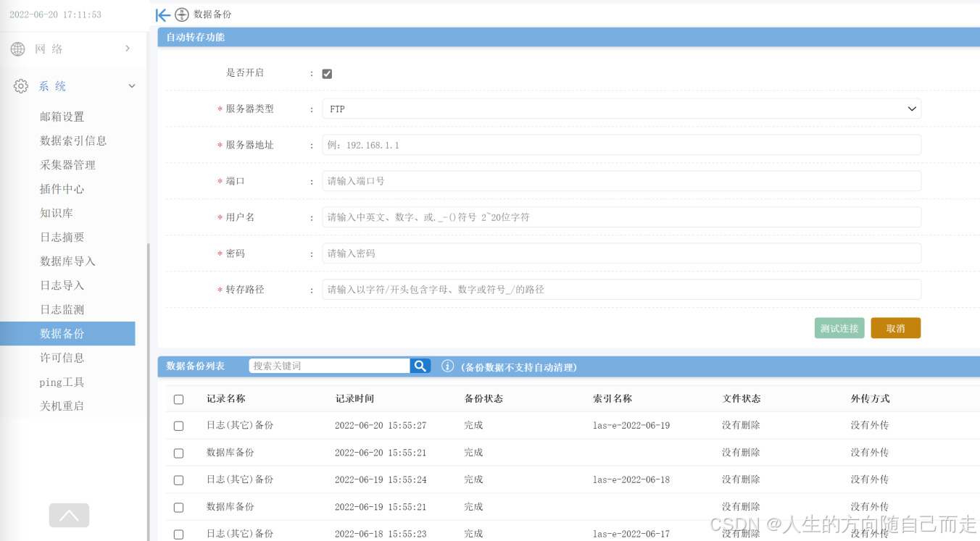Click the 服务器地址 input field

621,145
